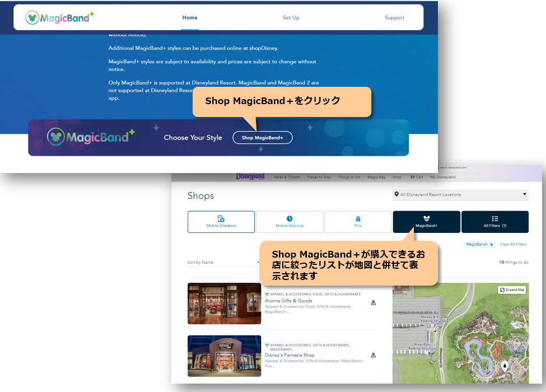Screen dimensions: 546x392
Task: Open the Shop menu in the Disneyland navigation
Action: pos(397,177)
